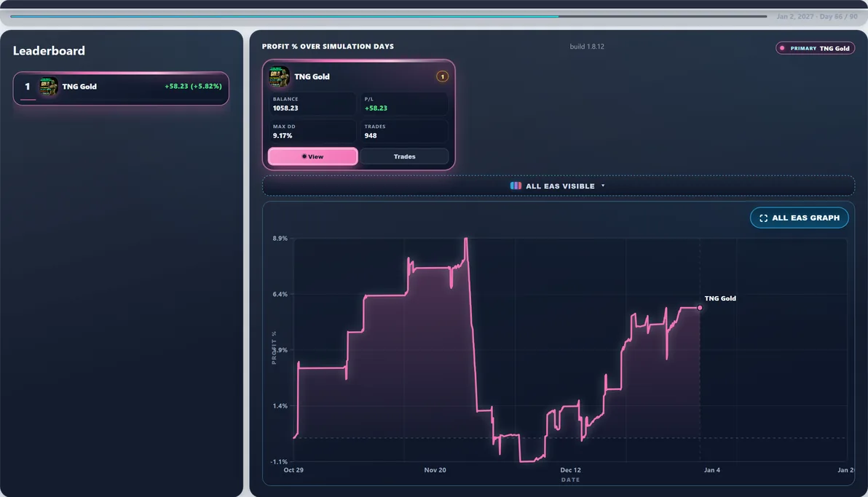Screen dimensions: 868x497
Task: Click the build 1.8.12 text
Action: tap(587, 47)
